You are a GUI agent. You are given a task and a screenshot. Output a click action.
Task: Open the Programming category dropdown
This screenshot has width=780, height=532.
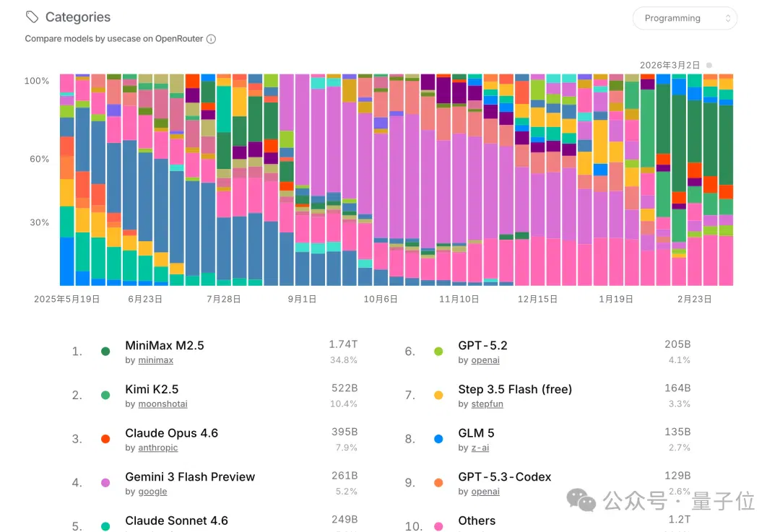pos(685,18)
